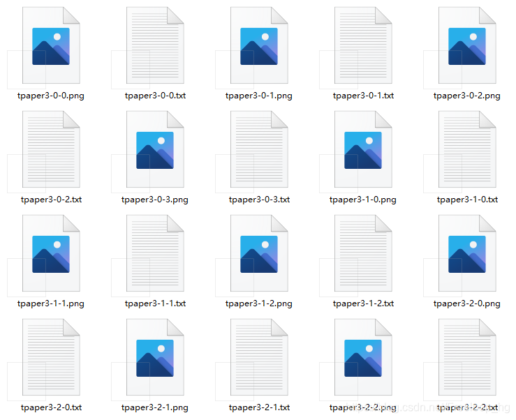Click the file name text tpaper3-0-1.png

click(x=258, y=96)
